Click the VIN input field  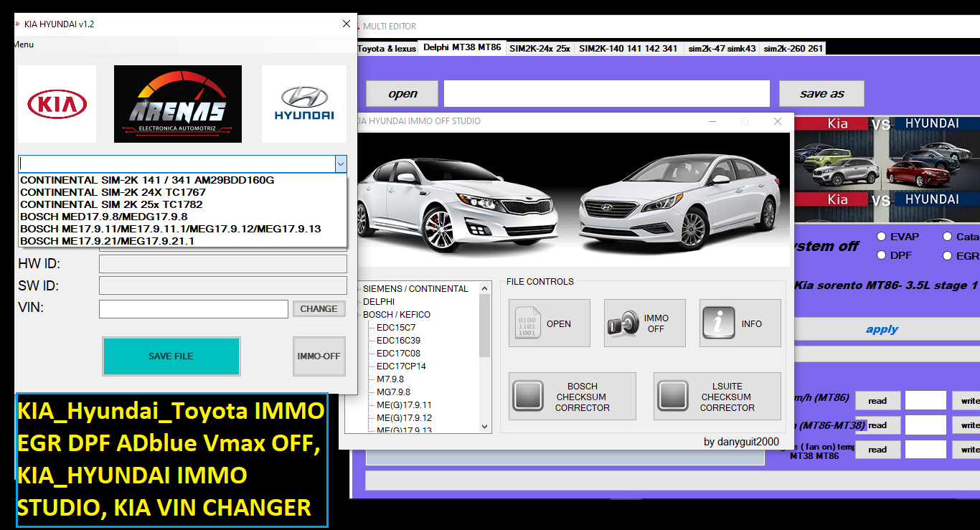point(193,309)
